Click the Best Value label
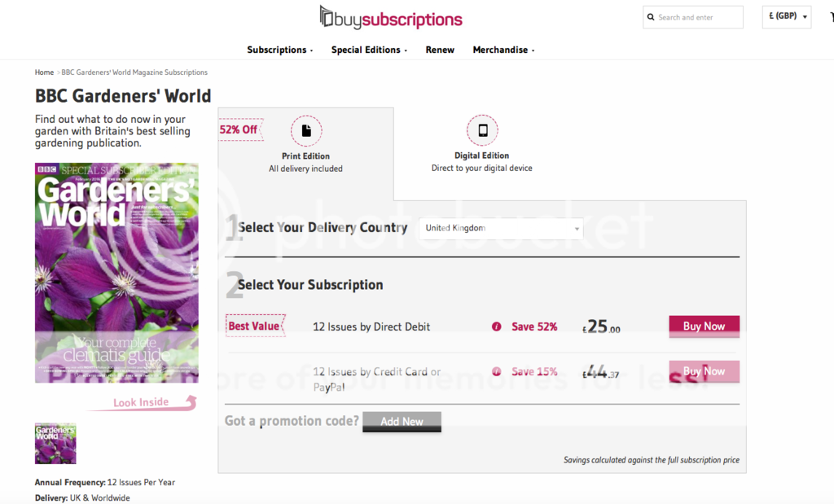The image size is (834, 504). 255,326
